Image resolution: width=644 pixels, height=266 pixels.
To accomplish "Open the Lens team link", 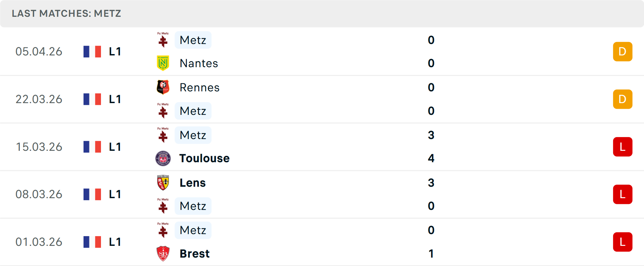I will pyautogui.click(x=193, y=183).
